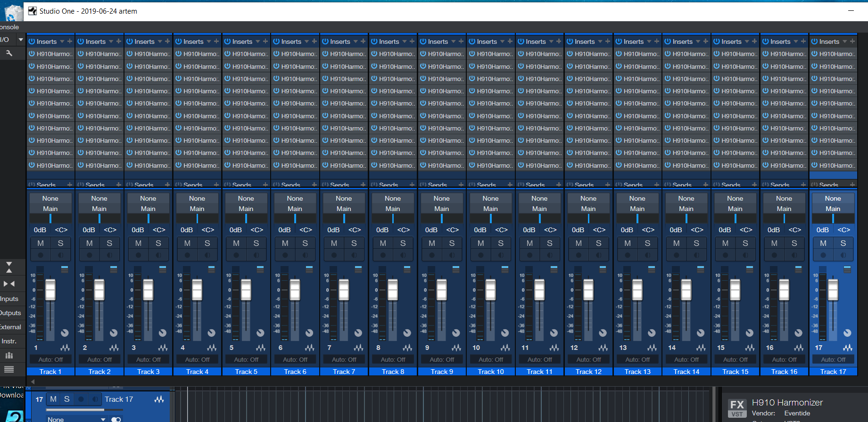Click the waveform icon on channel 9
This screenshot has width=868, height=422.
click(456, 348)
